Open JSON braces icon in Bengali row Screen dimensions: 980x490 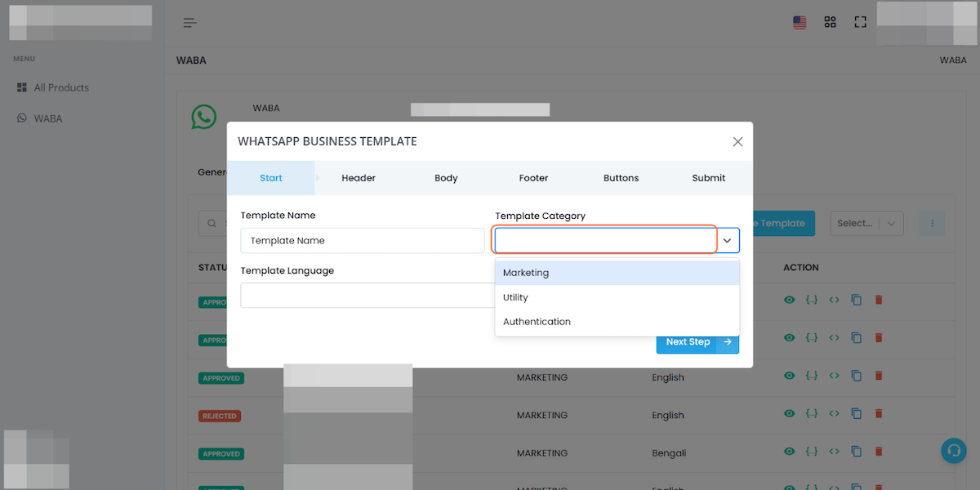[811, 451]
